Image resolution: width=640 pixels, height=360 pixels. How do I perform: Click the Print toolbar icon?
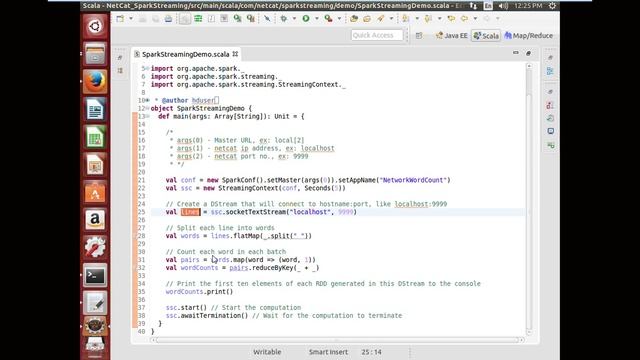point(168,18)
